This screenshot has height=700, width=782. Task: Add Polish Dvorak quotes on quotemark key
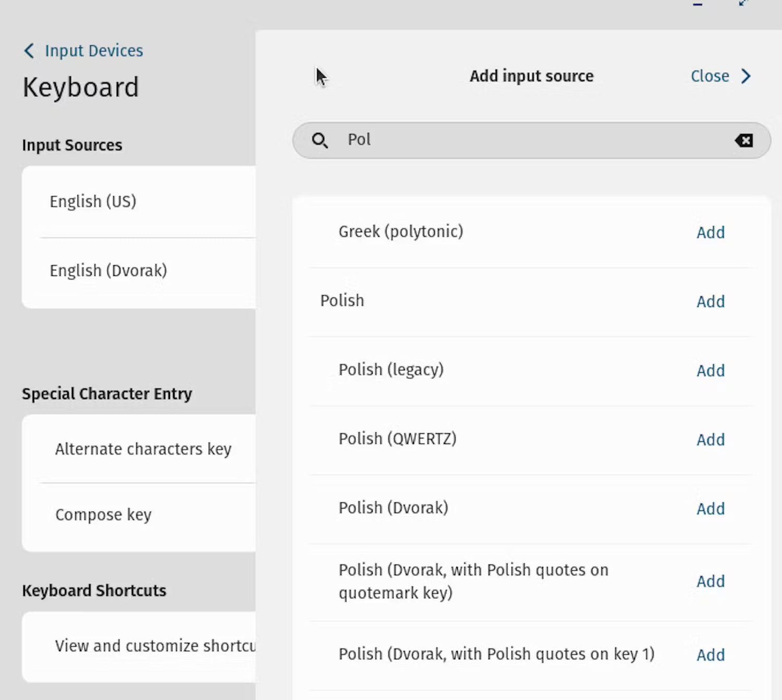[x=710, y=581]
